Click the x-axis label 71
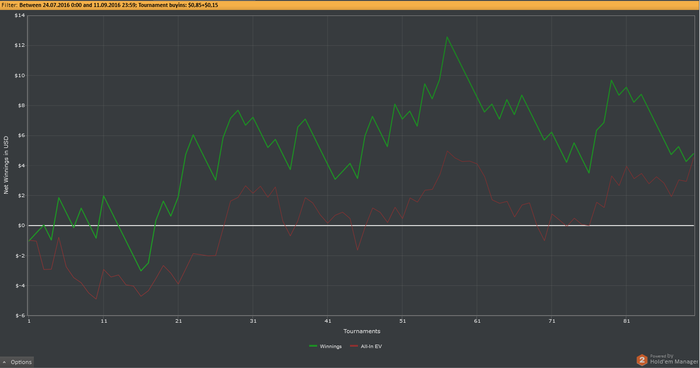This screenshot has height=368, width=700. [552, 321]
